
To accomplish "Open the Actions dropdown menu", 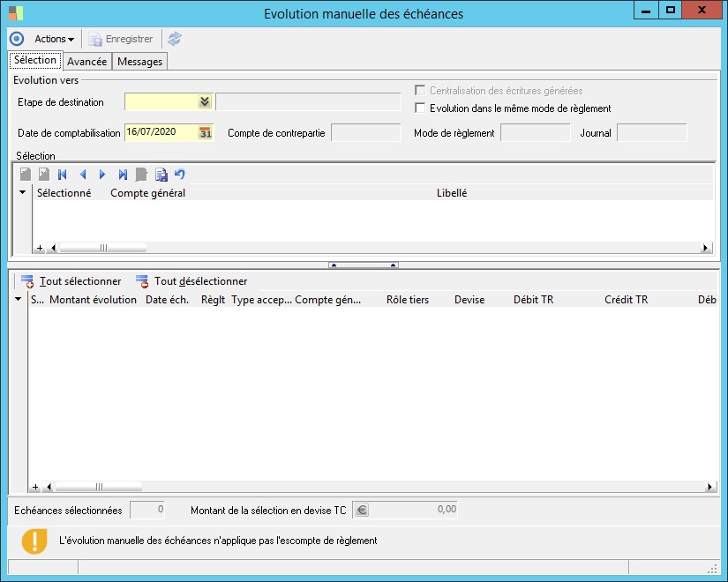I will coord(55,39).
